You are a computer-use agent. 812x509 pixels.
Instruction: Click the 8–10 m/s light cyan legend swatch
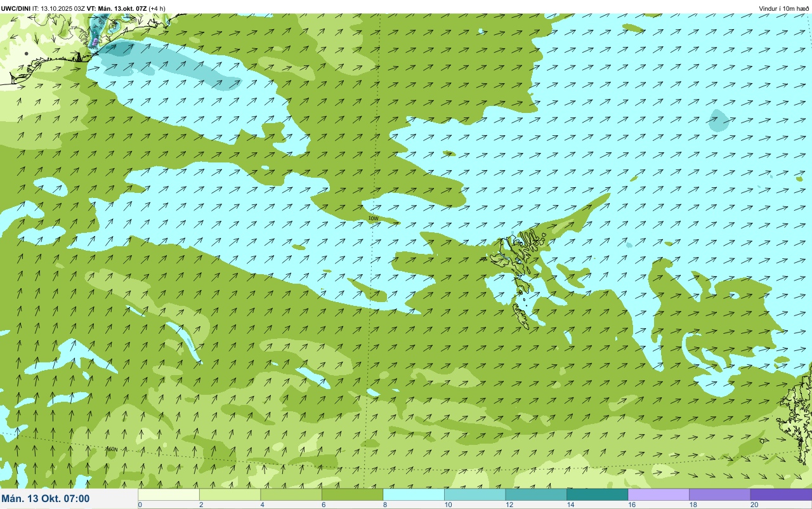[414, 494]
